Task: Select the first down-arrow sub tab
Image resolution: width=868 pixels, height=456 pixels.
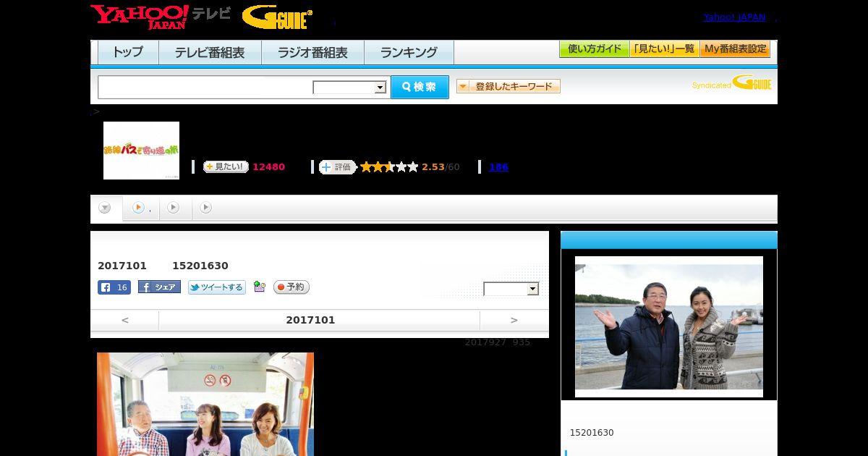Action: pyautogui.click(x=106, y=208)
